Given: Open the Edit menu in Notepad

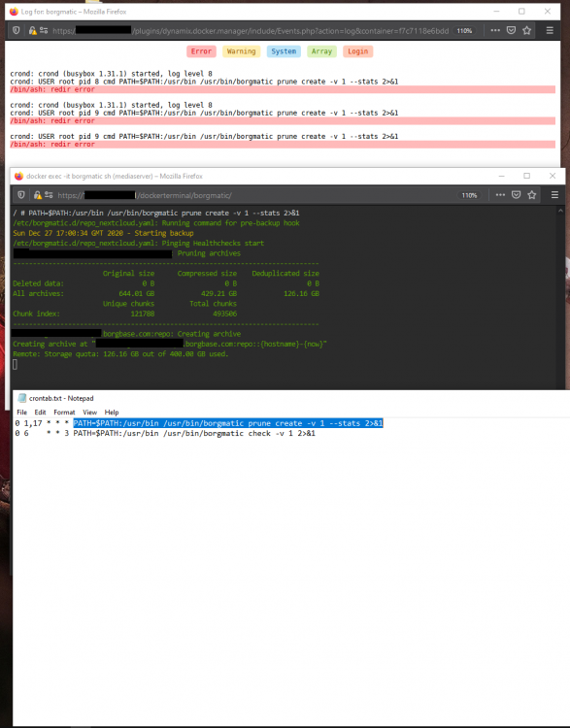Looking at the screenshot, I should click(x=41, y=413).
